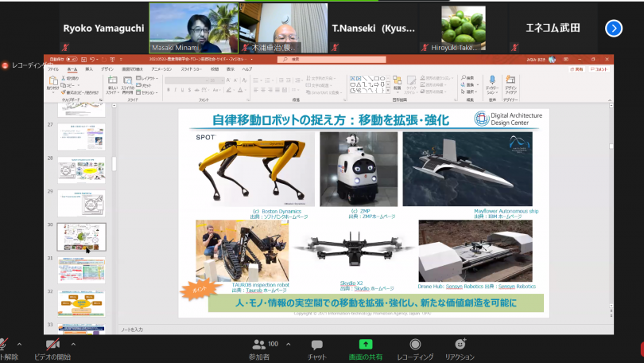Switch to the Transitions ribbon tab
The height and width of the screenshot is (363, 644).
click(x=132, y=69)
